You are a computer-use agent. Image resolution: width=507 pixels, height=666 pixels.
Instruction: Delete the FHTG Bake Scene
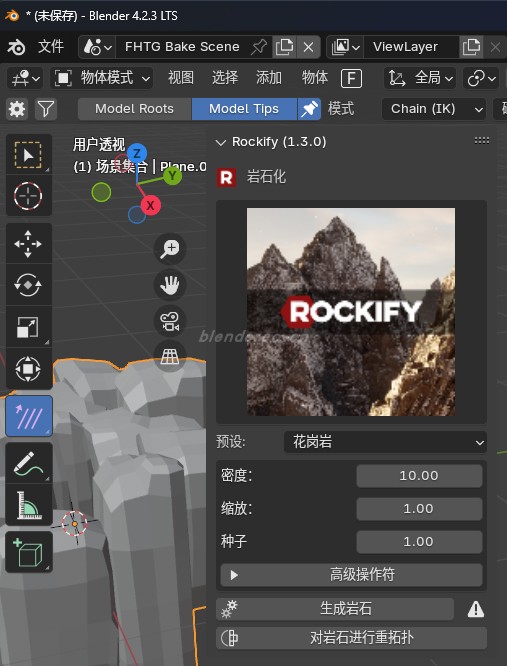tap(309, 47)
